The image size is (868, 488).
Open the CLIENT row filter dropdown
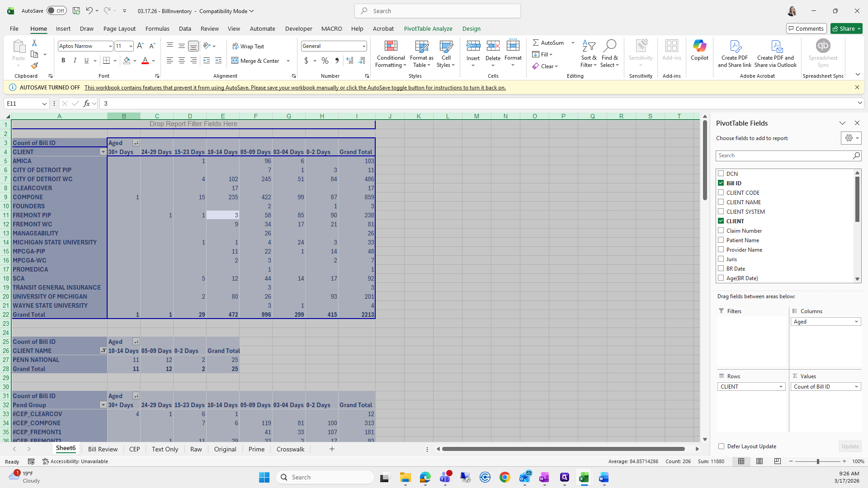coord(103,152)
